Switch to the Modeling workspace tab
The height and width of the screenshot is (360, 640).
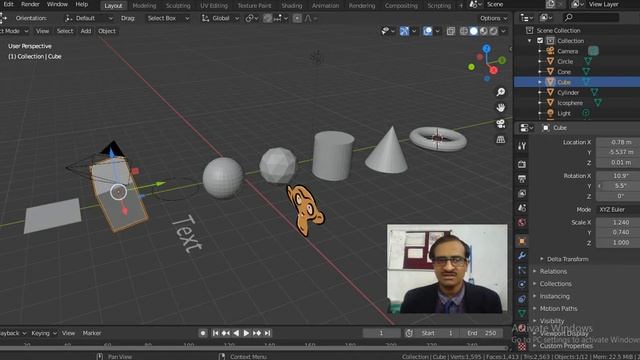tap(144, 6)
